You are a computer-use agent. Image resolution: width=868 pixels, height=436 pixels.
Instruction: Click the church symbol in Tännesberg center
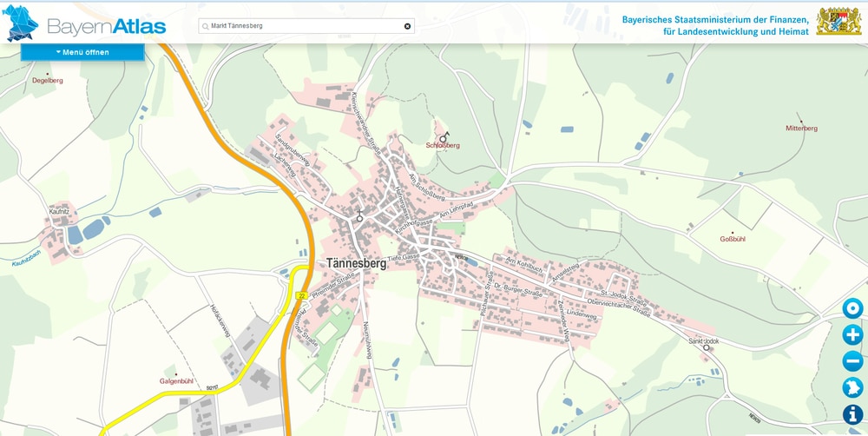[359, 217]
